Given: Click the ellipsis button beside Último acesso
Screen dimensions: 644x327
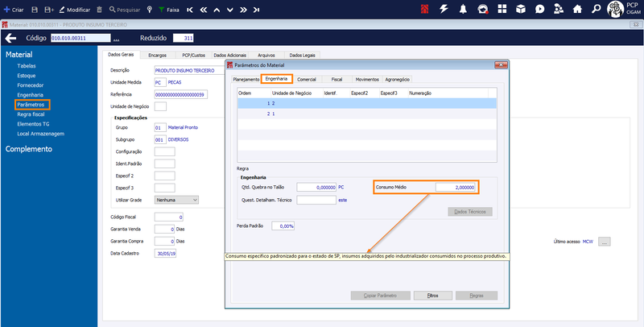Looking at the screenshot, I should [x=605, y=242].
